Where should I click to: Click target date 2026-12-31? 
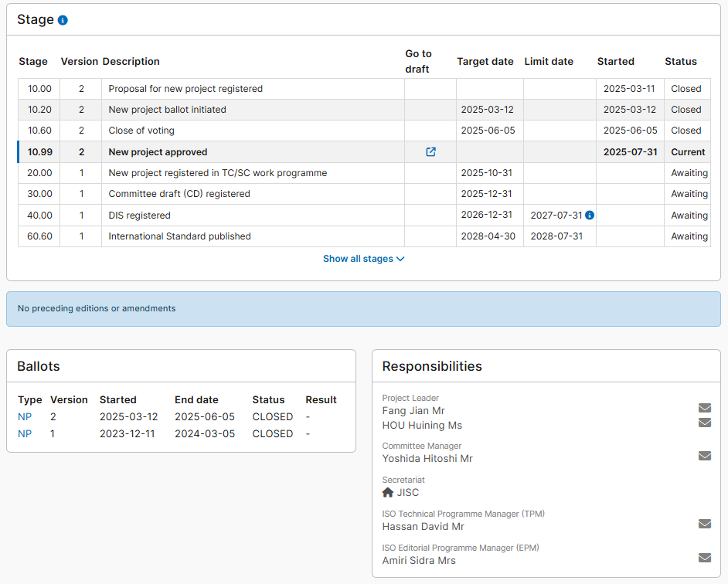click(x=487, y=215)
